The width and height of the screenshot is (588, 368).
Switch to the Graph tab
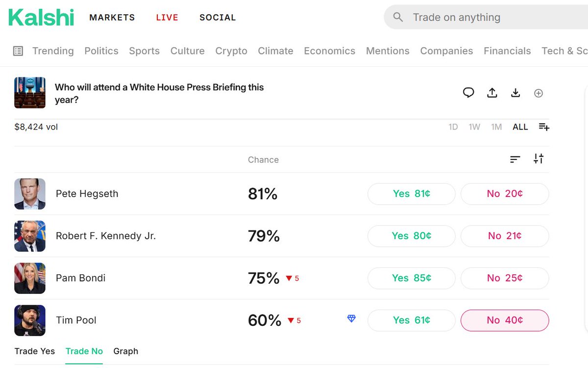pos(126,351)
